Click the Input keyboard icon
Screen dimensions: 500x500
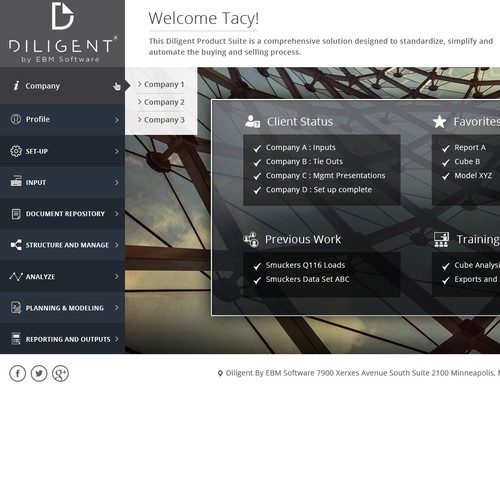point(16,181)
